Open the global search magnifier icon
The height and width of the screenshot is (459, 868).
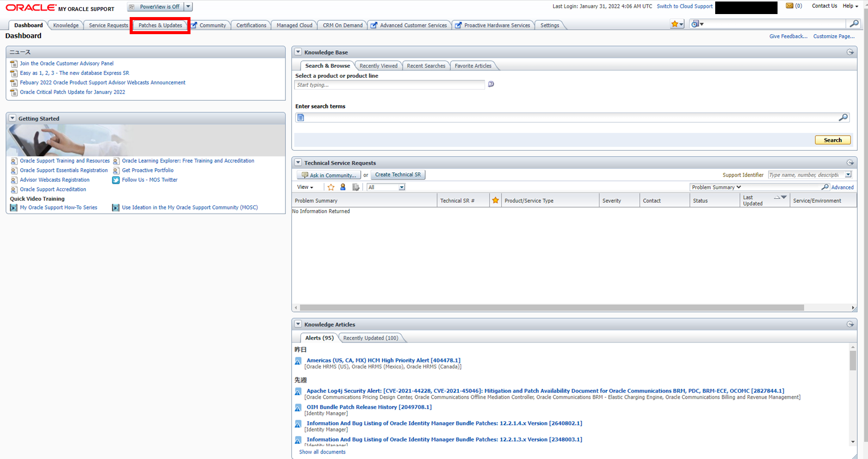[854, 24]
